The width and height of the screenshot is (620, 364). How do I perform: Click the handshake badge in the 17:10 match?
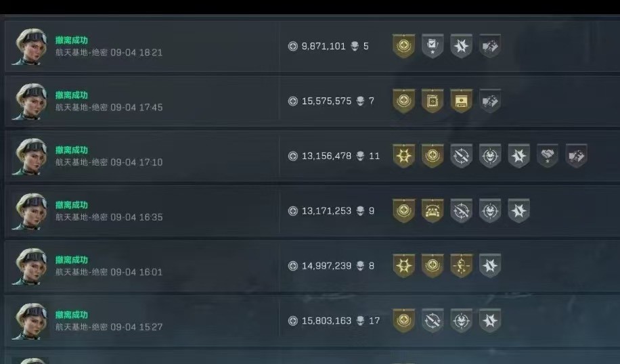point(548,156)
